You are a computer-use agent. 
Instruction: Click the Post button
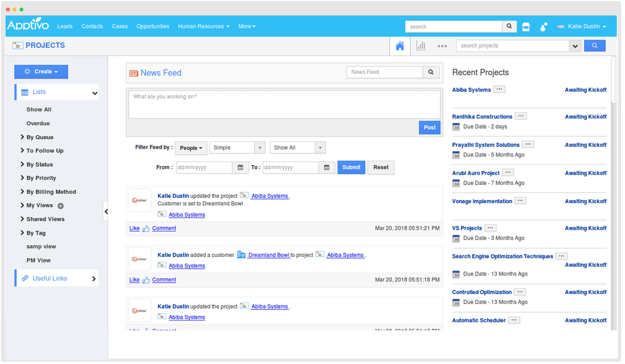pos(429,128)
